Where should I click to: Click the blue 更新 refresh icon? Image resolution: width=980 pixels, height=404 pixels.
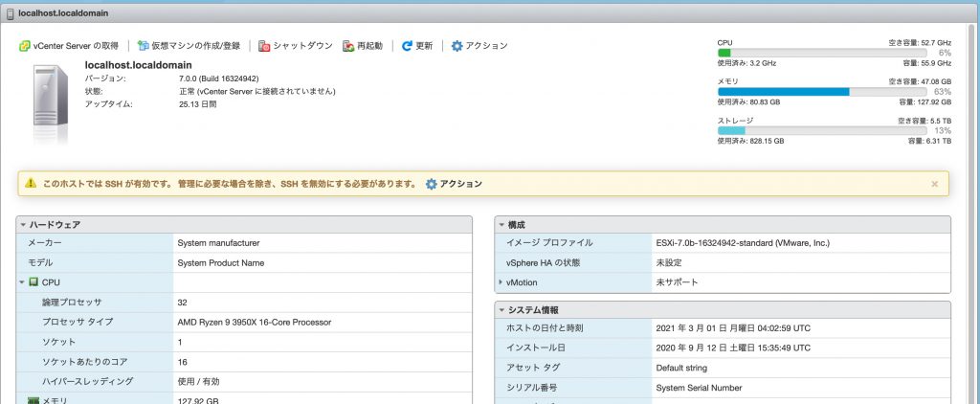coord(407,46)
